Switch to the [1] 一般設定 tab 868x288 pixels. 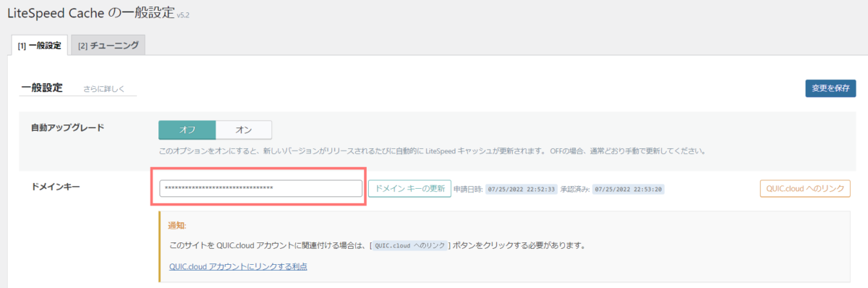(39, 46)
